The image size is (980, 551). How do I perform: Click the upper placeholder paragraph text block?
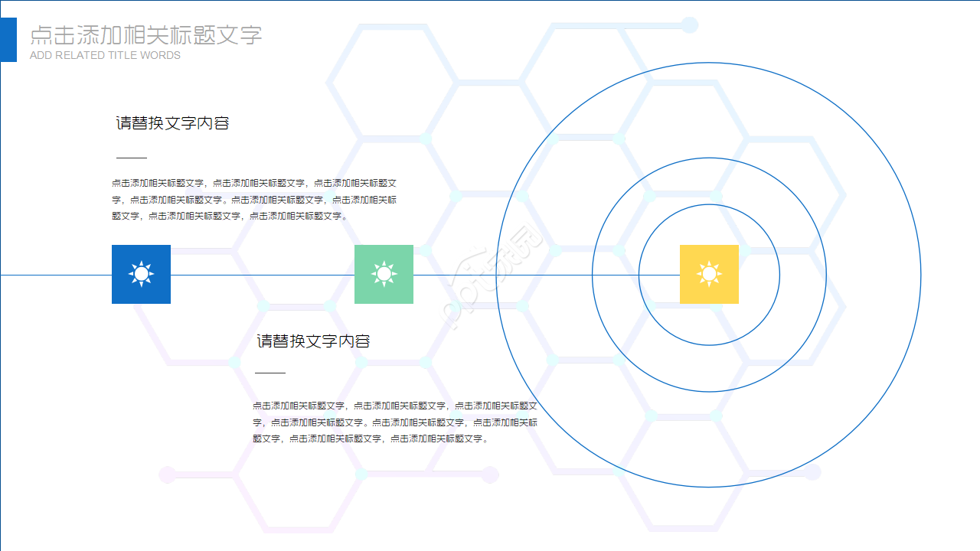coord(254,199)
